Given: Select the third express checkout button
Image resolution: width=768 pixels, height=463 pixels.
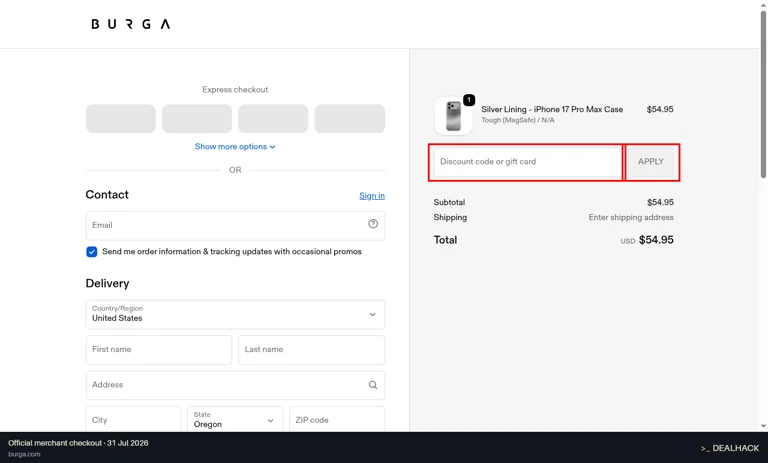Looking at the screenshot, I should 273,119.
